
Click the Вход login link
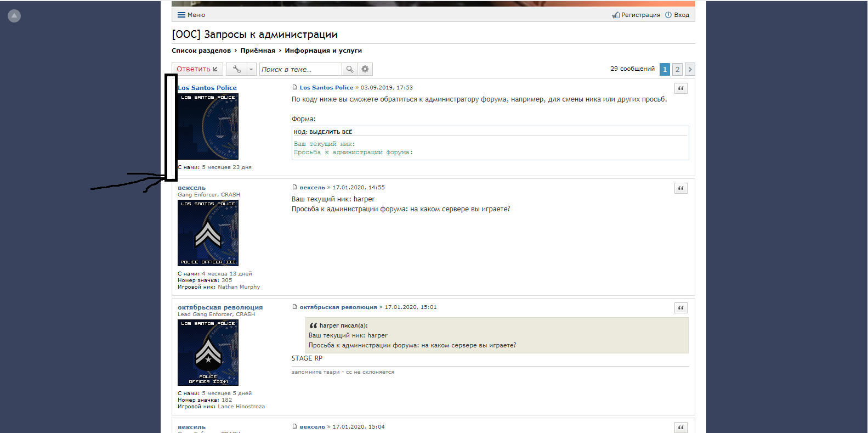click(677, 15)
